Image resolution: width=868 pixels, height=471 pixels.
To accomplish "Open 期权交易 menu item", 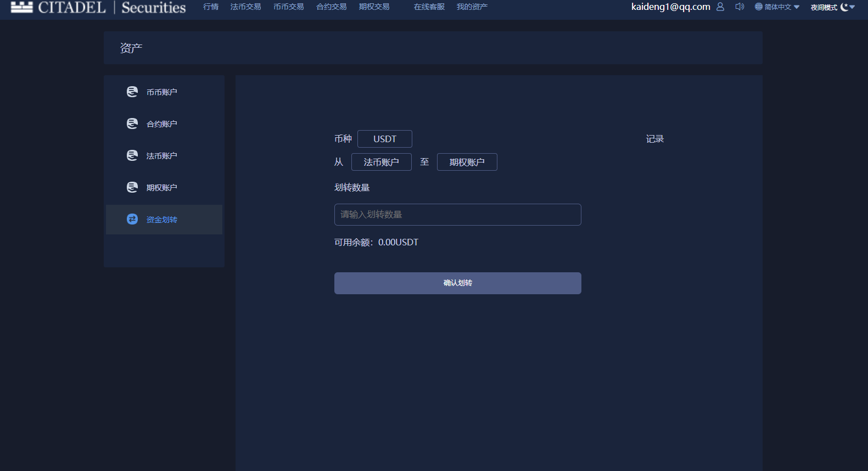I will click(x=374, y=7).
